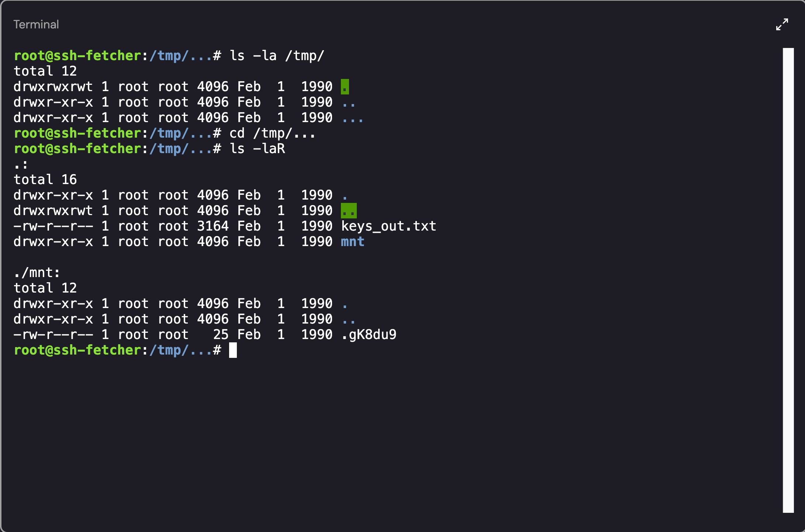The height and width of the screenshot is (532, 805).
Task: Click the "cd /tmp/..." command text
Action: click(x=272, y=133)
